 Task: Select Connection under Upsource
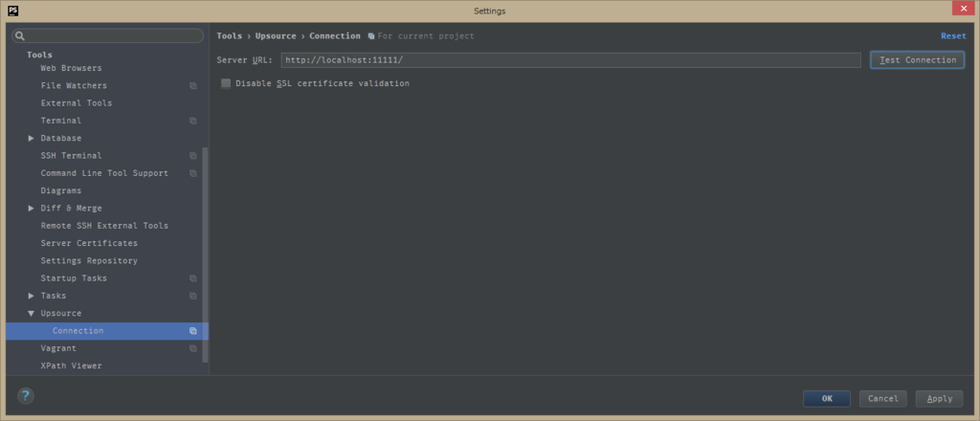[x=107, y=331]
